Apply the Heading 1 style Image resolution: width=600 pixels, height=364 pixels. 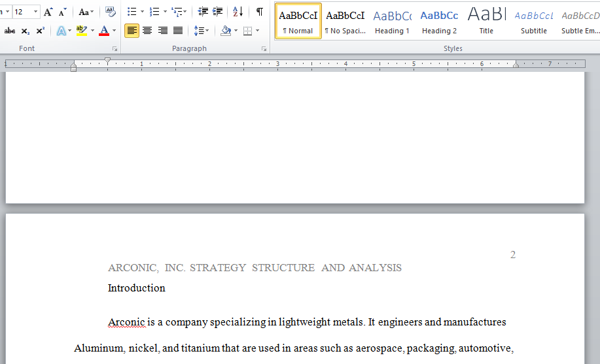[x=392, y=21]
